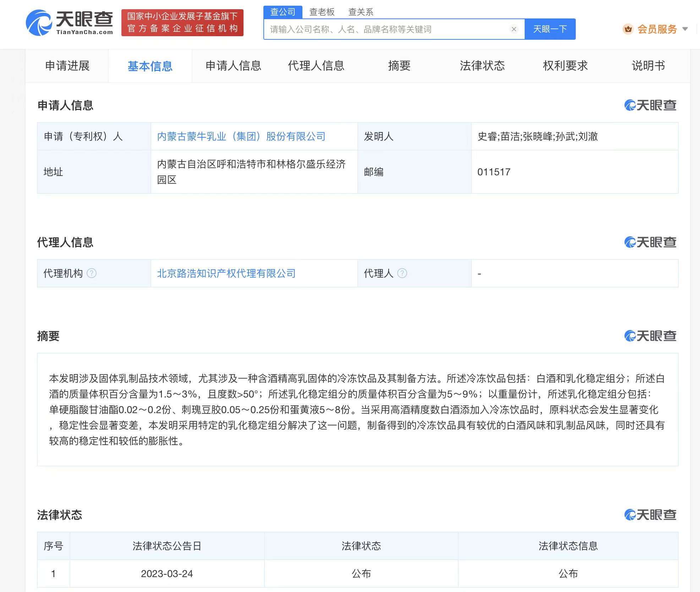Open 北京路浩知识产权代理有限公司 link
The image size is (700, 592).
tap(226, 273)
